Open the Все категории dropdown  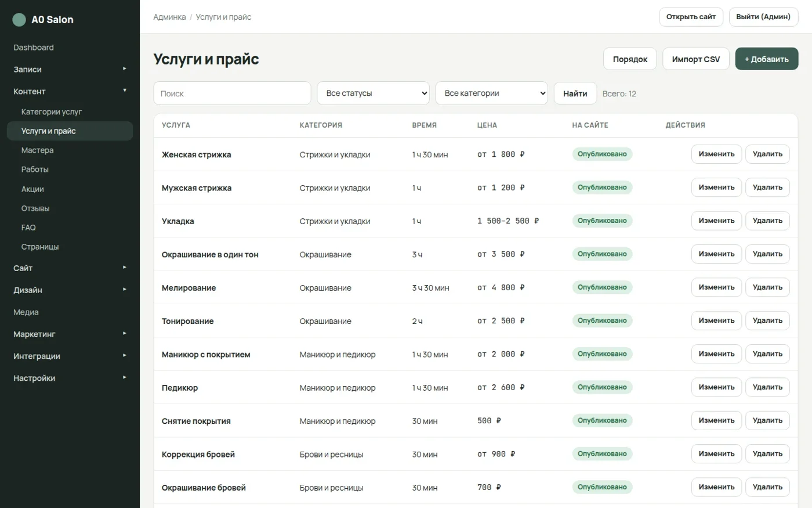pyautogui.click(x=491, y=93)
